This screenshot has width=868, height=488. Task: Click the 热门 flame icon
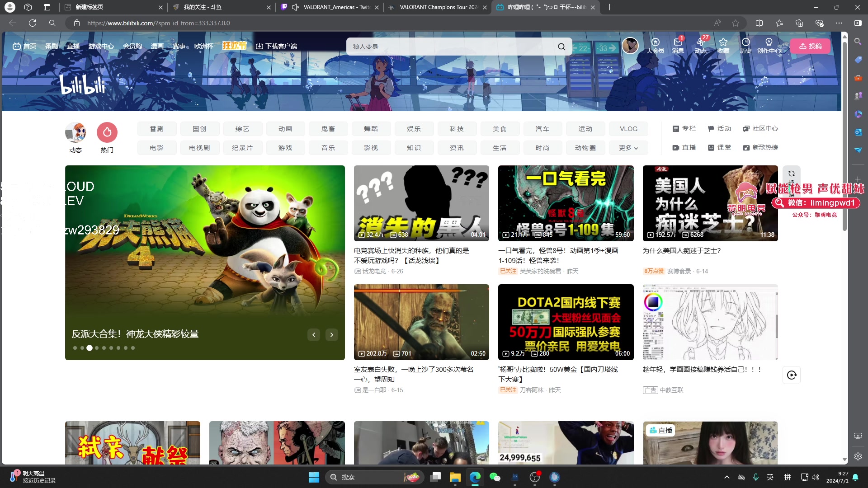click(x=107, y=133)
